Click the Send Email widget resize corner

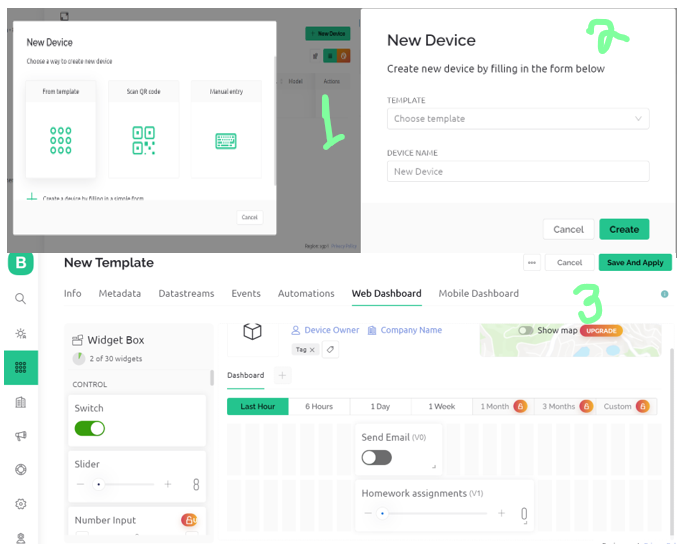click(x=434, y=467)
